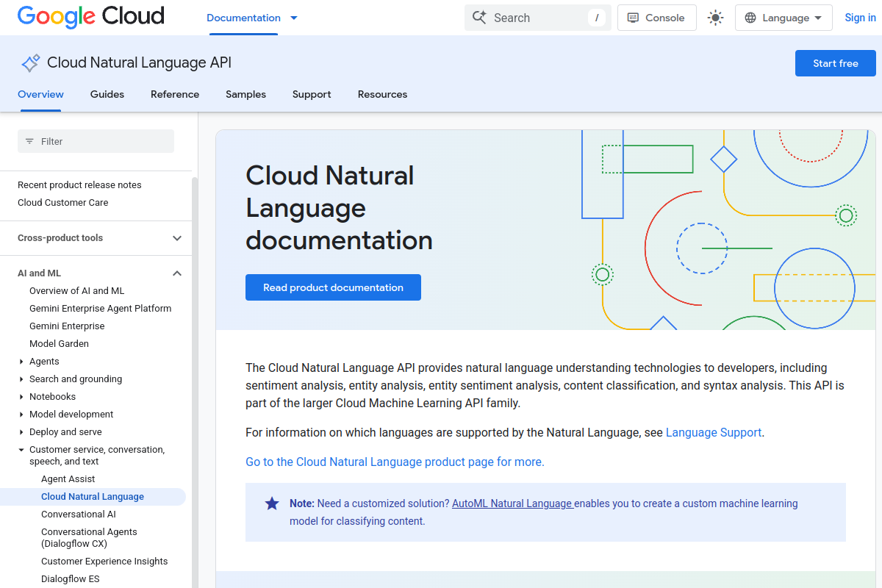Image resolution: width=882 pixels, height=588 pixels.
Task: Click the globe icon in Language button
Action: click(750, 18)
